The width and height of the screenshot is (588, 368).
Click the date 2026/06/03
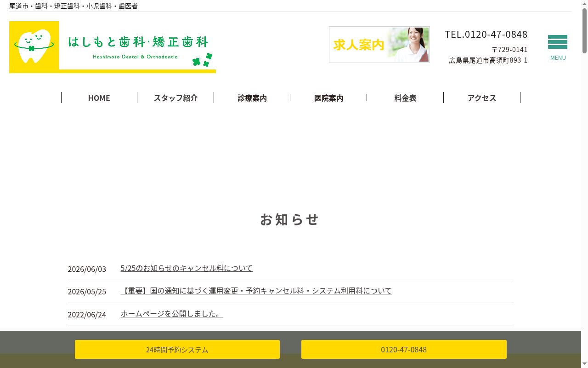(x=87, y=269)
